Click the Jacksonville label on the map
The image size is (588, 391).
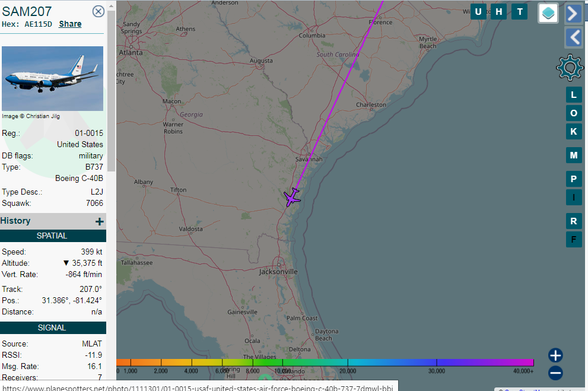coord(278,272)
